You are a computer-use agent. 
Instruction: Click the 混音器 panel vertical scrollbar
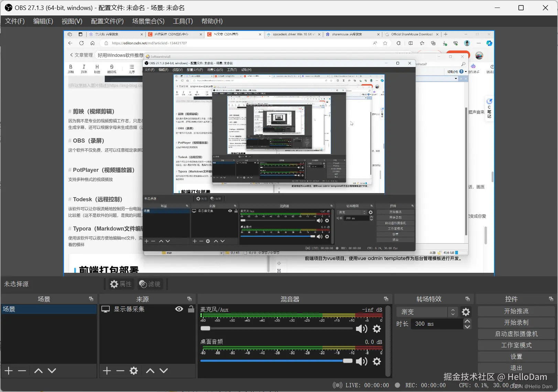[388, 341]
